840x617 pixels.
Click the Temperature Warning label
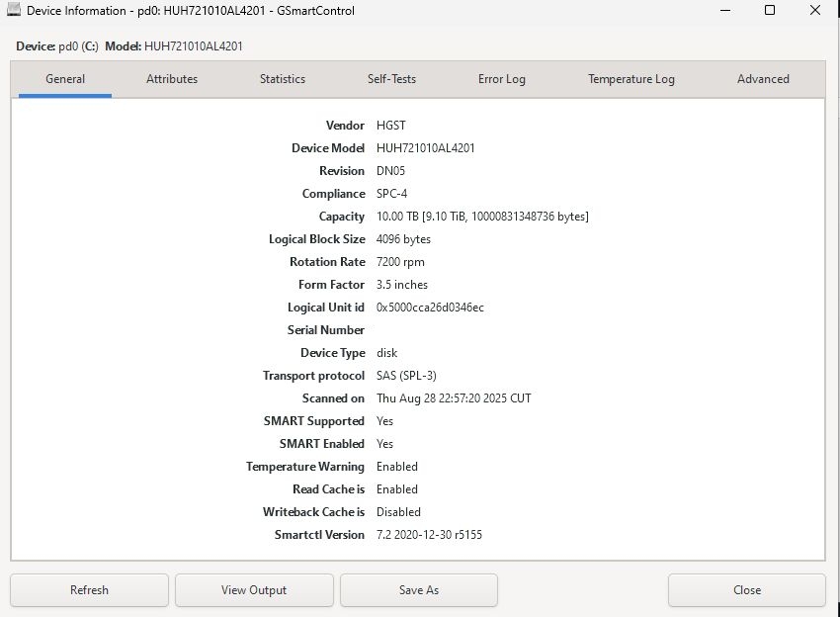(x=305, y=467)
